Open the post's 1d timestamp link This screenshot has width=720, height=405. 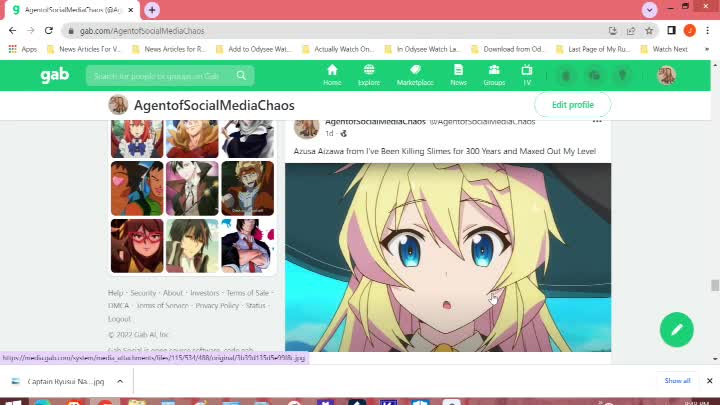pos(329,133)
